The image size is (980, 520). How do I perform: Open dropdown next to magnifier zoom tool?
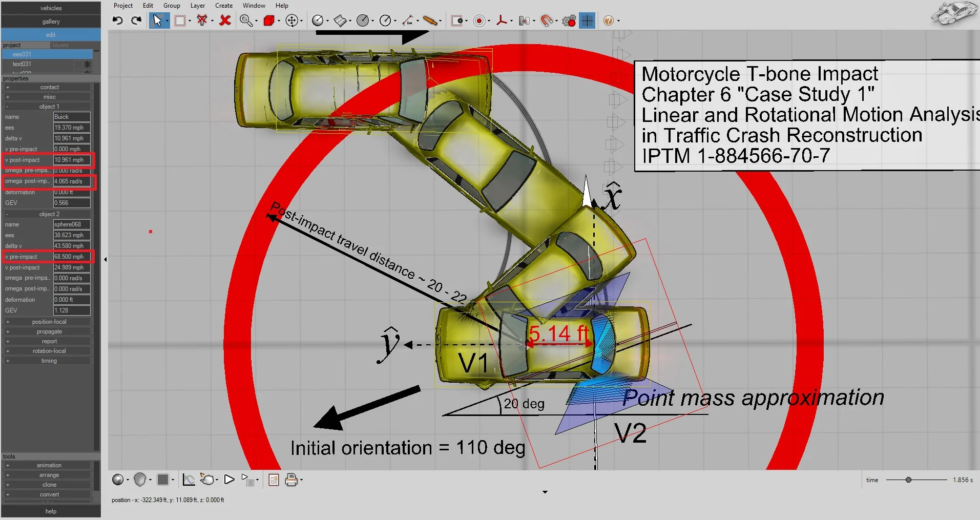click(256, 21)
